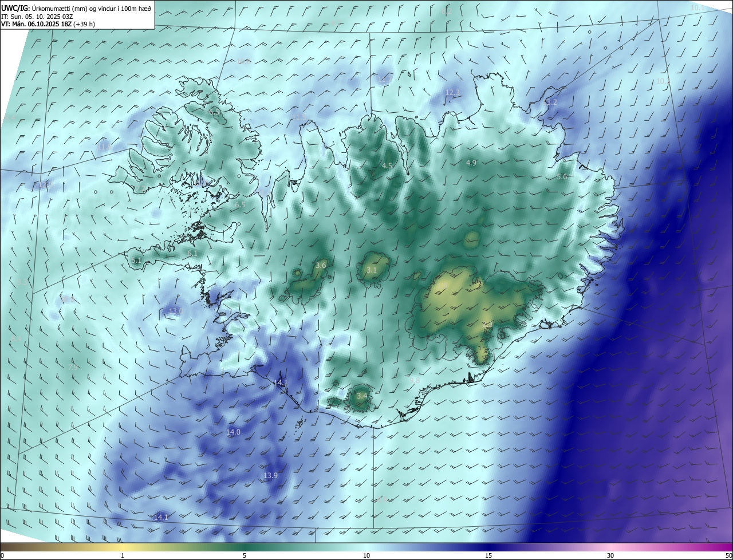Click the 4.9 value label on the map
Viewport: 733px width, 560px height.
pos(471,163)
